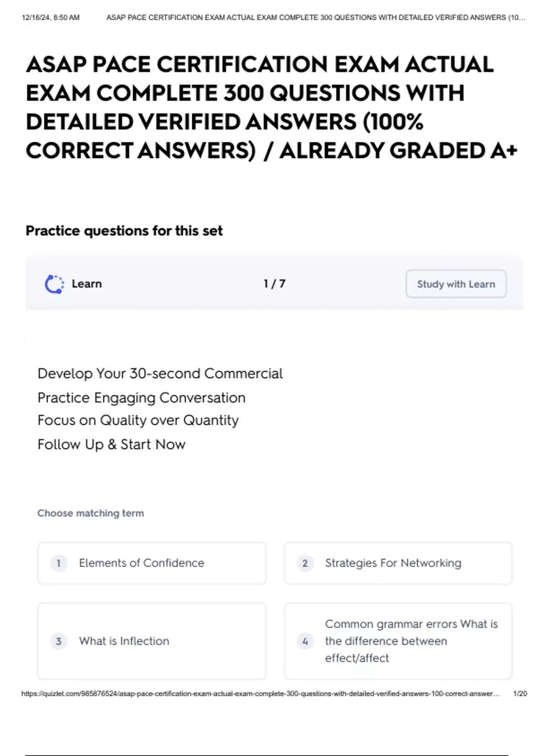Click the number 1 badge icon
The width and height of the screenshot is (534, 756).
59,563
